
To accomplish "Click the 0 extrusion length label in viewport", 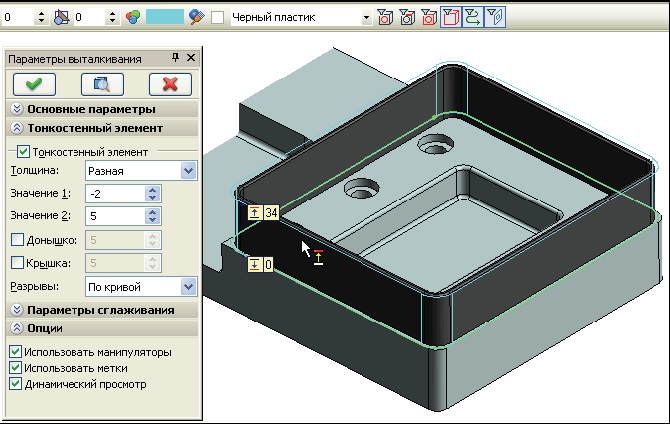I will point(268,265).
